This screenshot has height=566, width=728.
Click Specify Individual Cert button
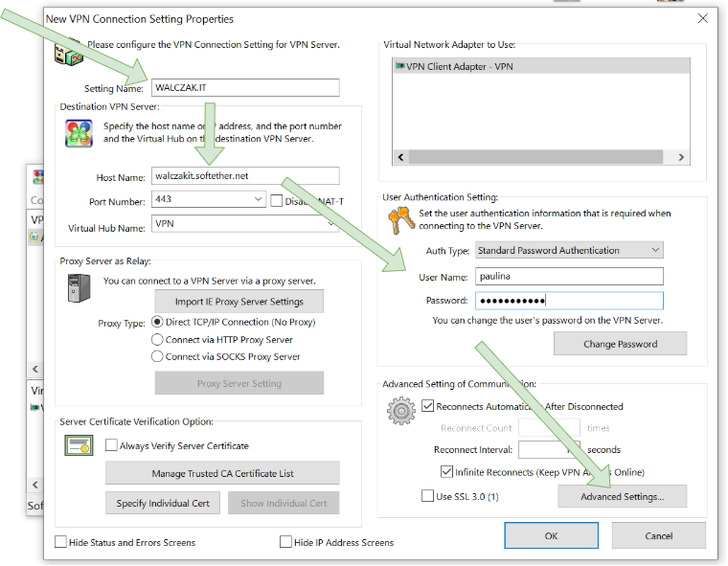163,503
